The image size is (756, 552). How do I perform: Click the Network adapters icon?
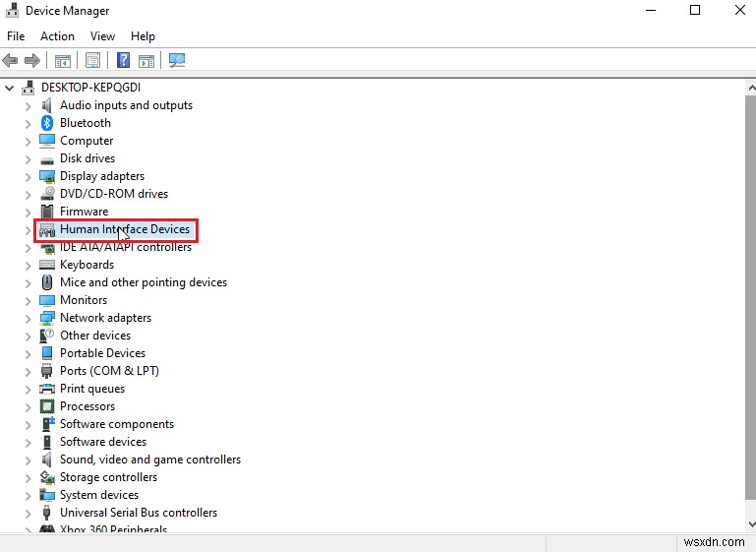[x=47, y=318]
